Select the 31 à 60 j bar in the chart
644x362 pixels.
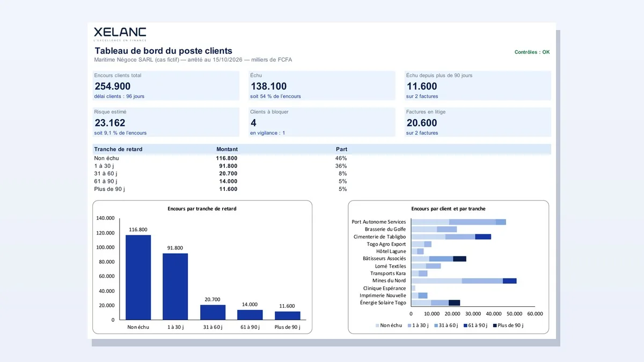pyautogui.click(x=213, y=312)
